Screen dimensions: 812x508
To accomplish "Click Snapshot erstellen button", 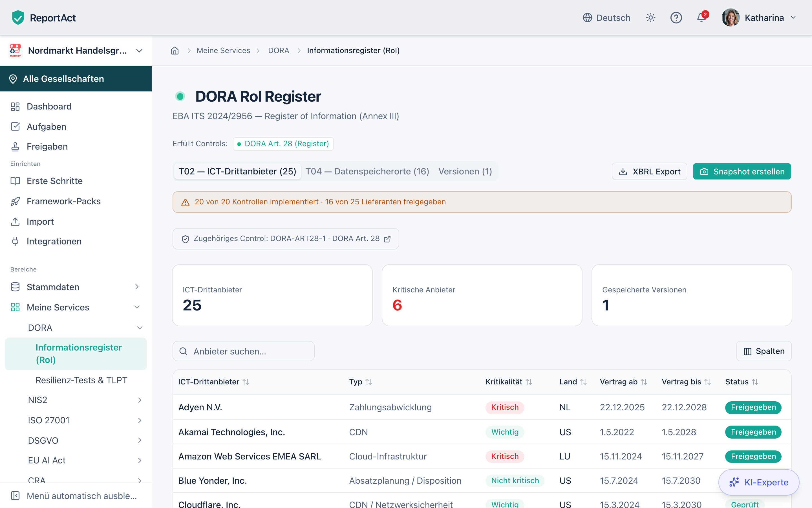I will [x=742, y=171].
